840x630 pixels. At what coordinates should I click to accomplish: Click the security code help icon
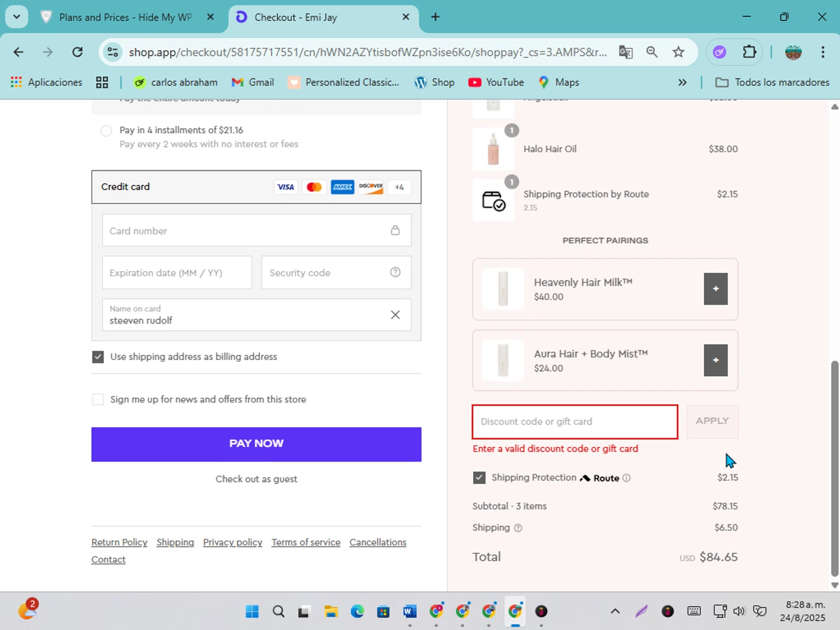pyautogui.click(x=395, y=272)
